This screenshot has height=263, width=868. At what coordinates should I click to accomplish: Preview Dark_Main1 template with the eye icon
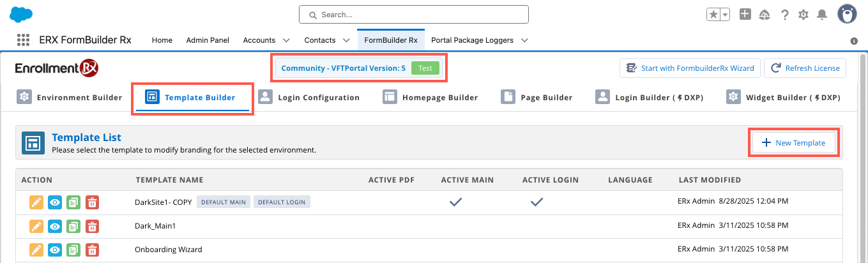pyautogui.click(x=55, y=226)
